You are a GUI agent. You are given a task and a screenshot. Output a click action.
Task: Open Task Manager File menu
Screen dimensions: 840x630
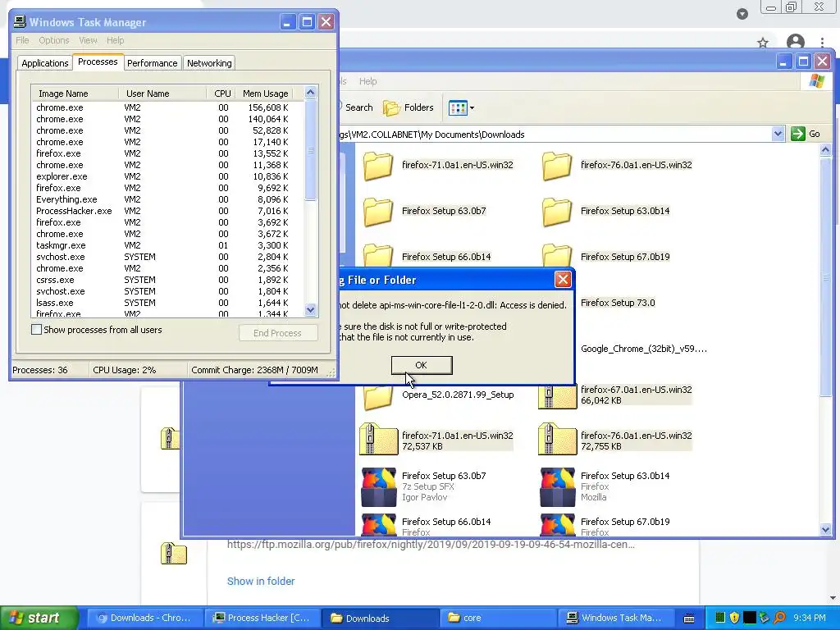coord(22,40)
